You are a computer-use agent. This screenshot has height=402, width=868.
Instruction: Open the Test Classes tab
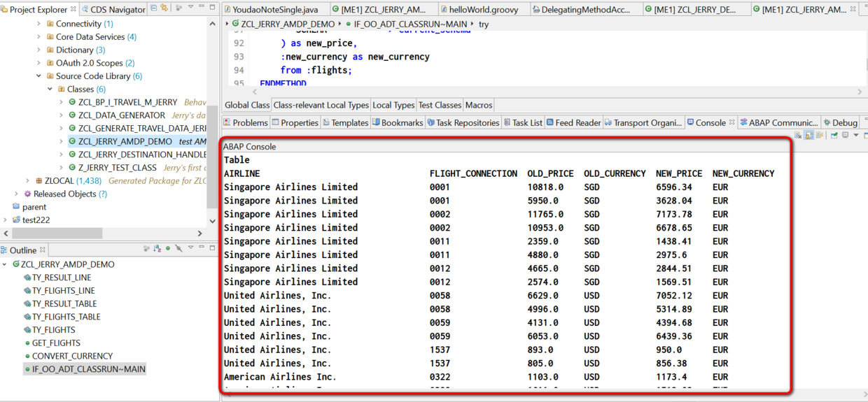(440, 105)
